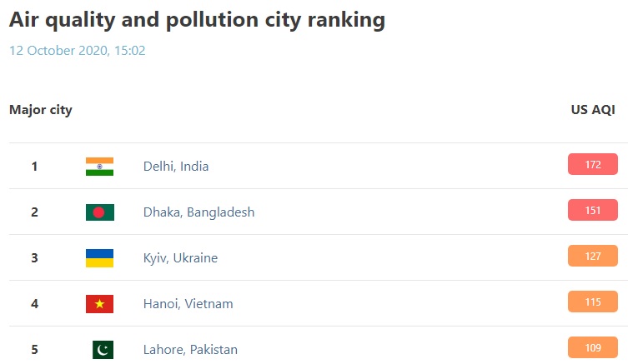The height and width of the screenshot is (364, 628).
Task: Open the Delhi, India city link
Action: click(x=176, y=167)
